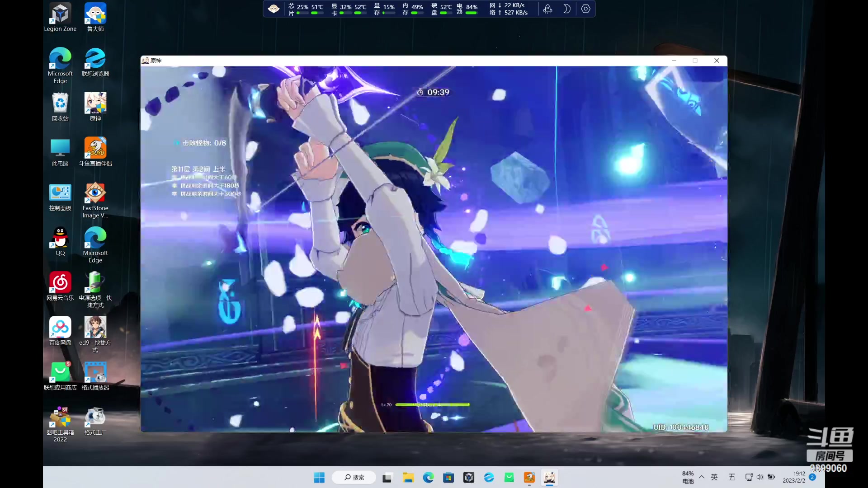Click the notification count badge

[812, 477]
